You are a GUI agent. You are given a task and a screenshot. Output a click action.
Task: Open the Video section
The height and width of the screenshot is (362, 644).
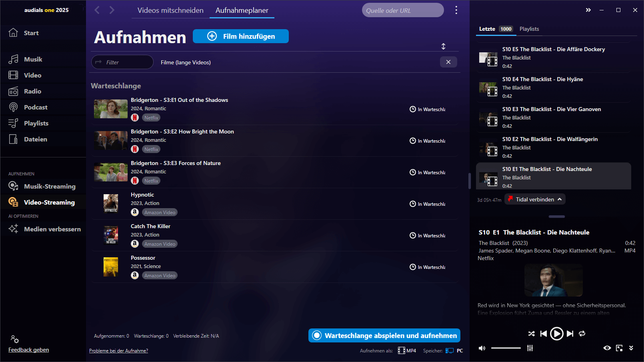[25, 75]
